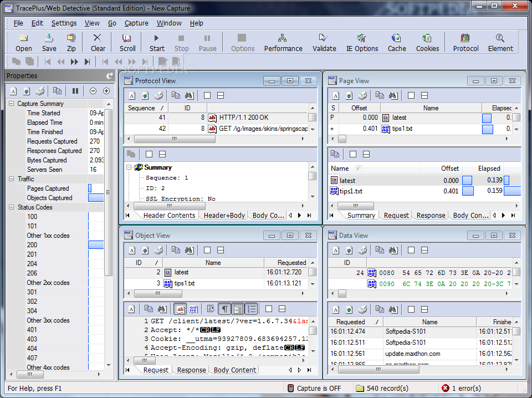Sort by Name column in Page View lower pane
Screen dimensions: 532x398
tap(374, 169)
